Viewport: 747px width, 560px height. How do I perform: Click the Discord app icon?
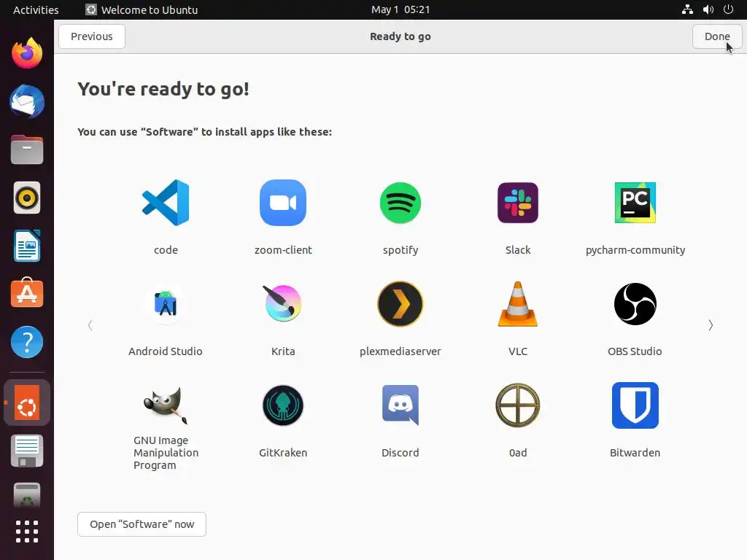click(x=400, y=405)
